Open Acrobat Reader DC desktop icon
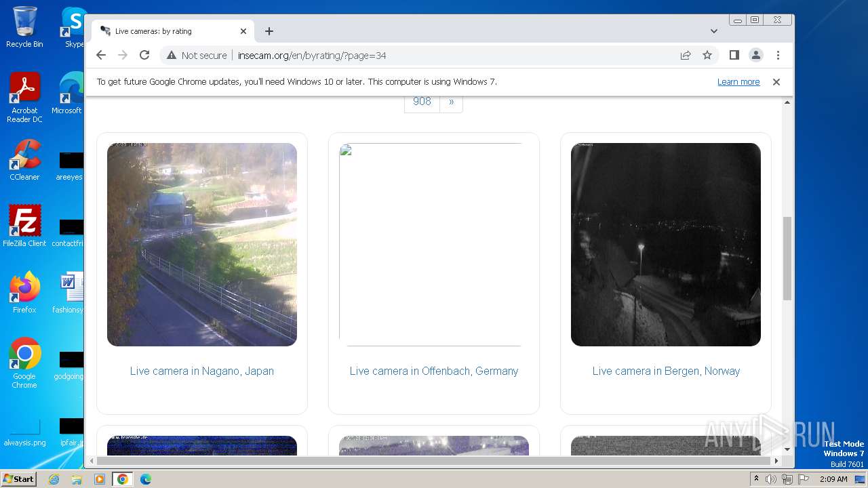This screenshot has height=488, width=868. pos(24,98)
